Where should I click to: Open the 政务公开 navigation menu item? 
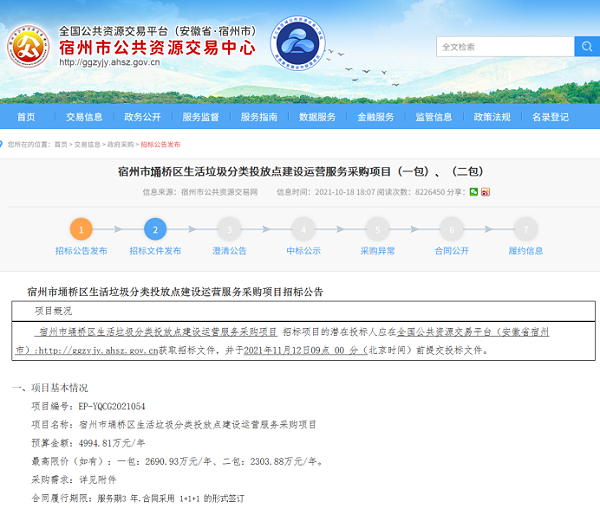tap(142, 117)
